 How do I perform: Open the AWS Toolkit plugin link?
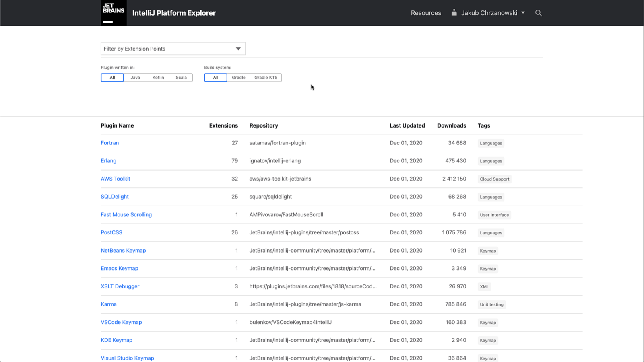[116, 179]
